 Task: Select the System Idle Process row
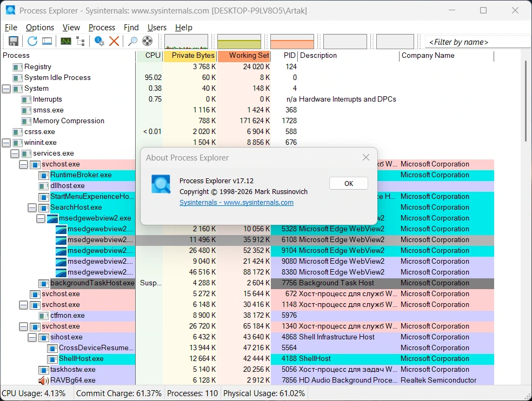pos(247,78)
